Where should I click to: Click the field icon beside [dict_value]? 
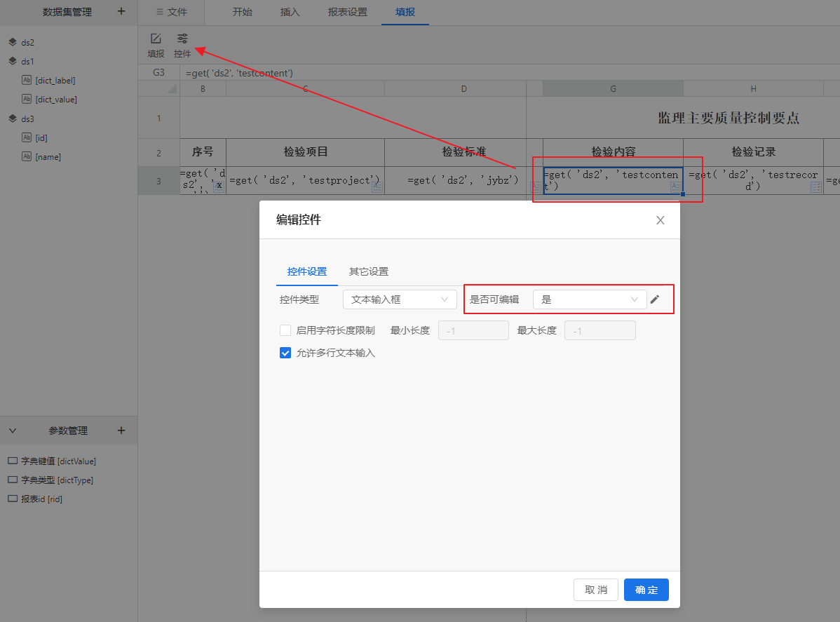click(x=27, y=99)
